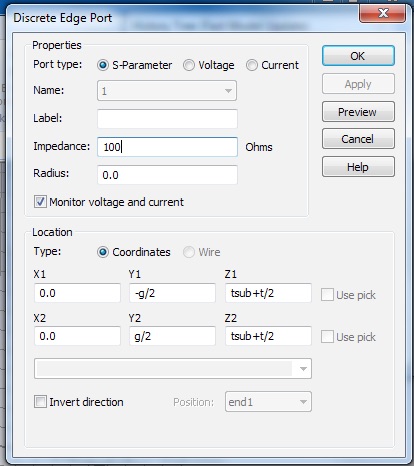Check the Invert direction box
The width and height of the screenshot is (414, 466).
40,402
